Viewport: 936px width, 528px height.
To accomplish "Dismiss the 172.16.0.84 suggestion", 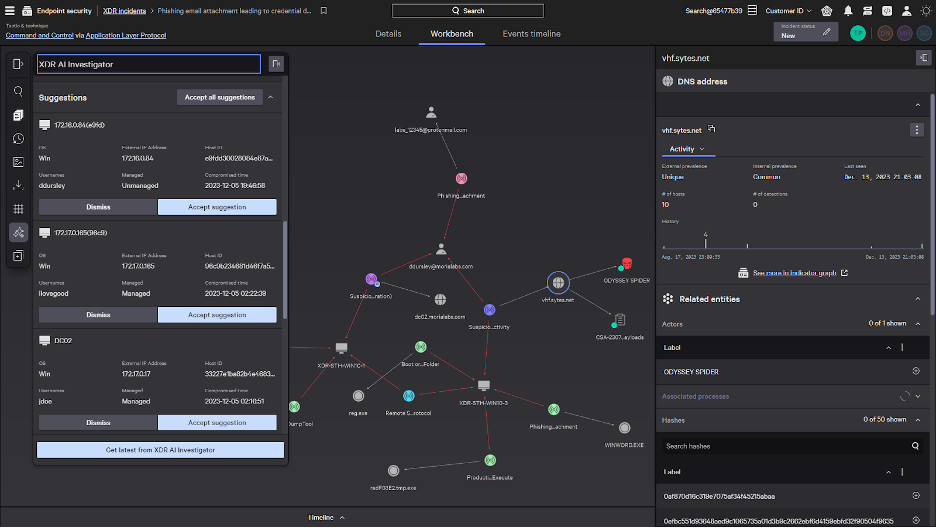I will coord(98,207).
